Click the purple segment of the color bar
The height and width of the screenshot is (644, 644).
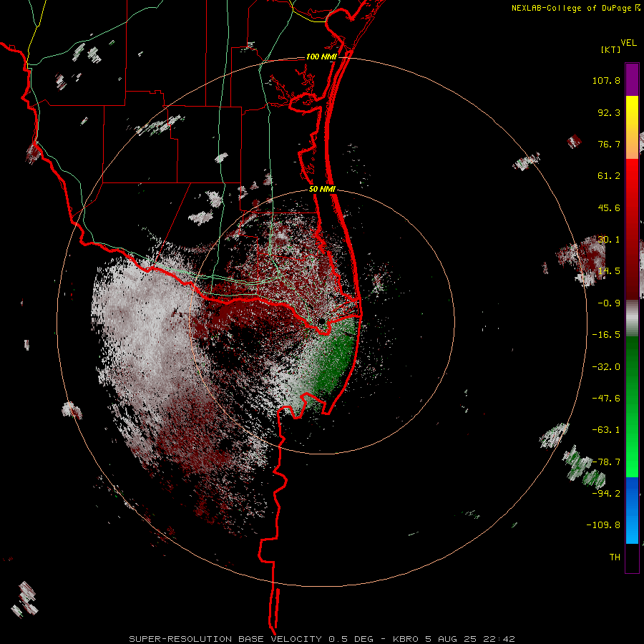click(x=632, y=79)
